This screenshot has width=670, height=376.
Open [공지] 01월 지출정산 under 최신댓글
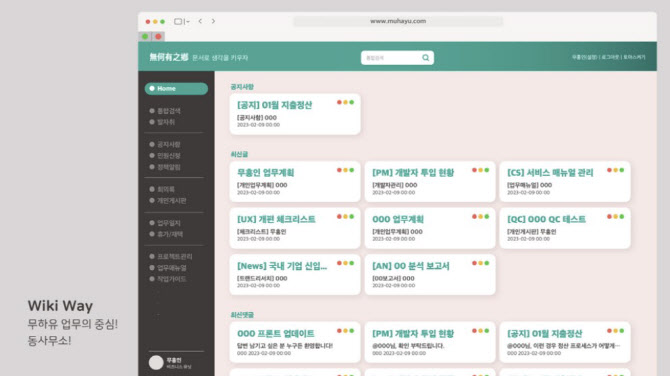coord(565,342)
